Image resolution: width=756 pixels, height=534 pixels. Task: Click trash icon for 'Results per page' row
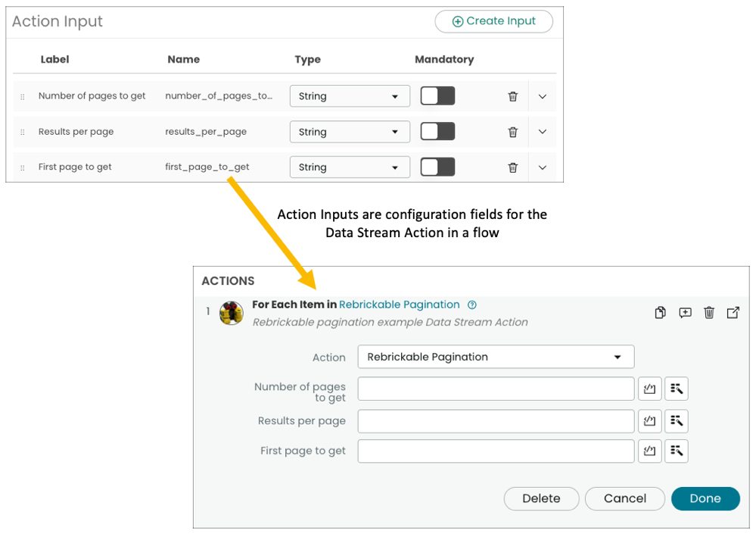click(512, 132)
